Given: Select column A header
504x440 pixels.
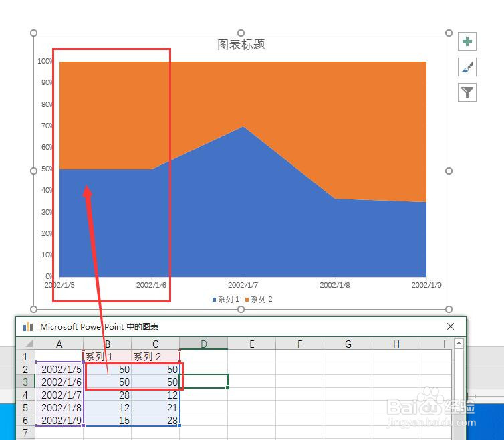Looking at the screenshot, I should click(59, 344).
